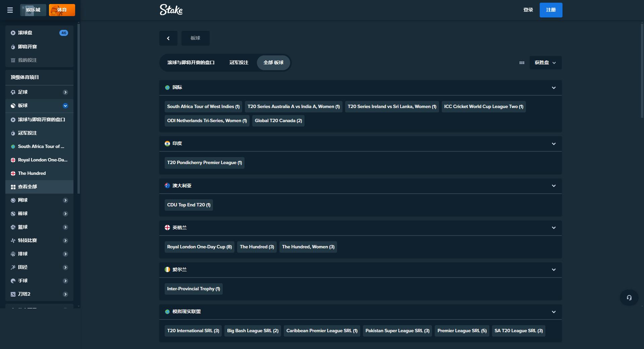Click the 排球 volleyball icon
Viewport: 644px width, 349px height.
tap(13, 254)
